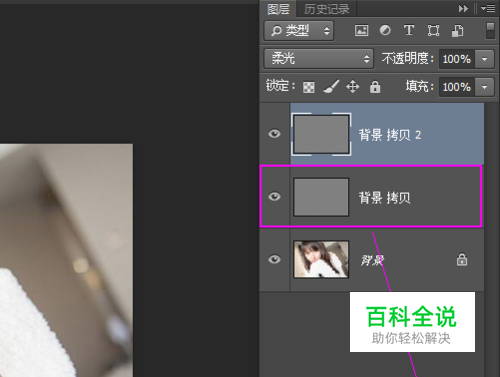Screen dimensions: 500x377
Task: Lock image pixels with brush icon
Action: 331,87
